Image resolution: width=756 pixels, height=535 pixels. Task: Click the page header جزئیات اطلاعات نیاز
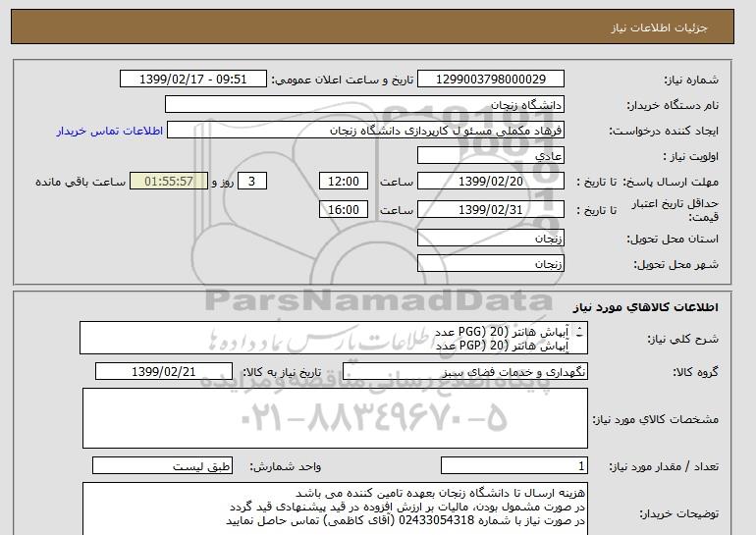coord(659,27)
